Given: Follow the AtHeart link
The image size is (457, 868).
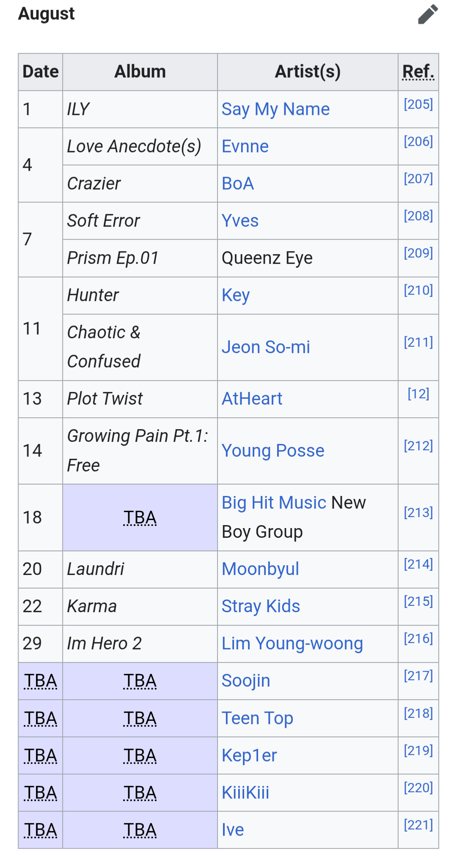Looking at the screenshot, I should pyautogui.click(x=252, y=399).
